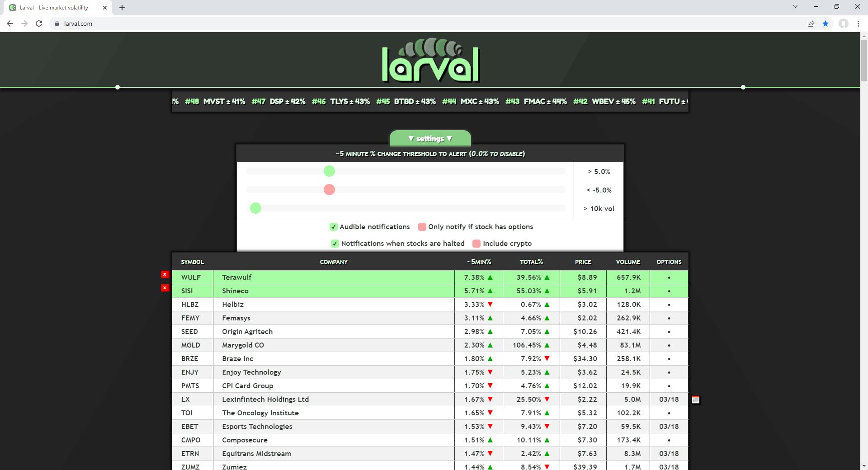Screen dimensions: 868x470
Task: Open the WULF symbol link
Action: pos(191,277)
